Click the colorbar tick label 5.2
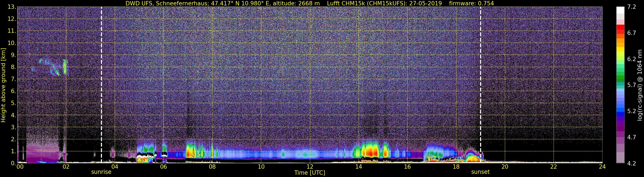The width and height of the screenshot is (644, 177). [x=632, y=111]
